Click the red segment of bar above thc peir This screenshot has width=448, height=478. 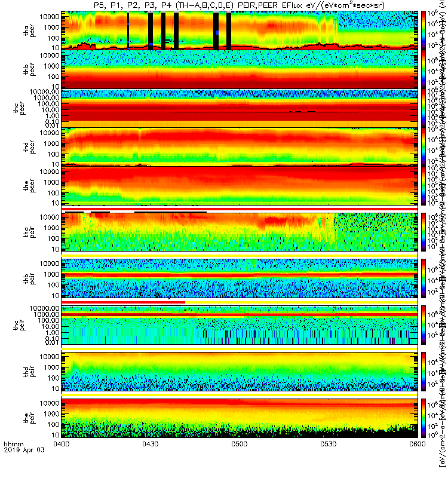coord(123,302)
